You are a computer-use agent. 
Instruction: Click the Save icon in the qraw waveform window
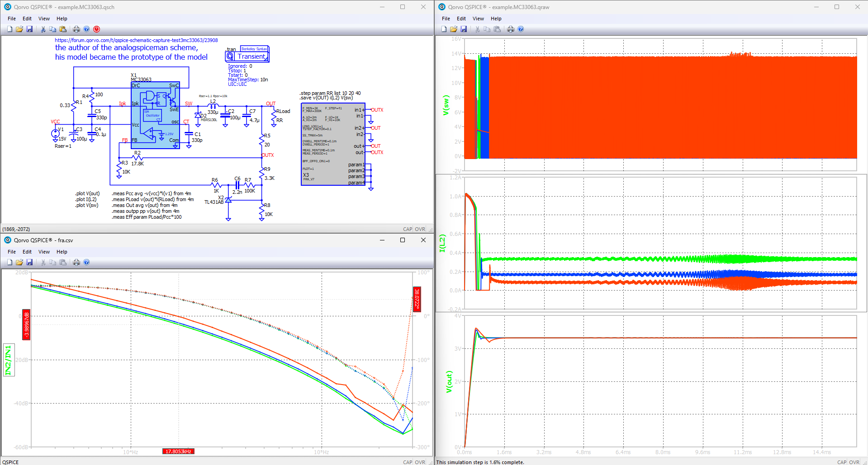point(464,29)
